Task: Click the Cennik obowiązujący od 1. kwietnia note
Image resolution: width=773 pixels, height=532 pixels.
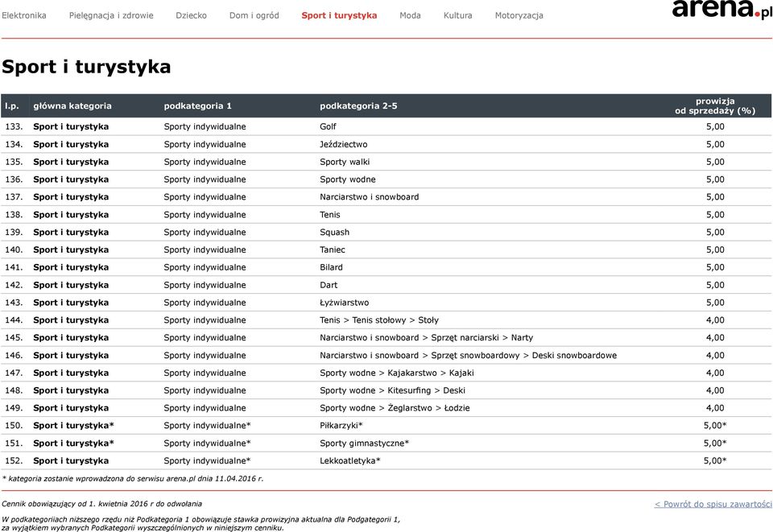Action: point(101,504)
